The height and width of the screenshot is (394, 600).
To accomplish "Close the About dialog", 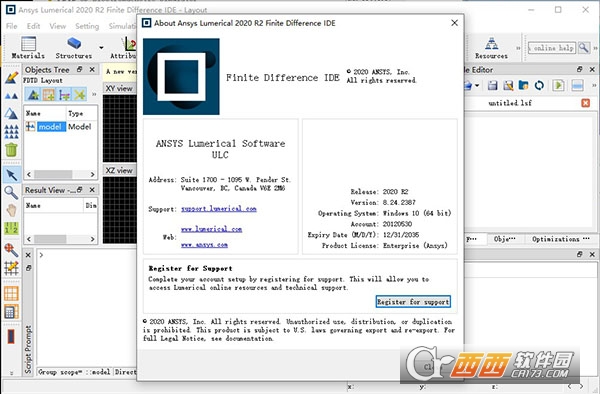I will 454,23.
